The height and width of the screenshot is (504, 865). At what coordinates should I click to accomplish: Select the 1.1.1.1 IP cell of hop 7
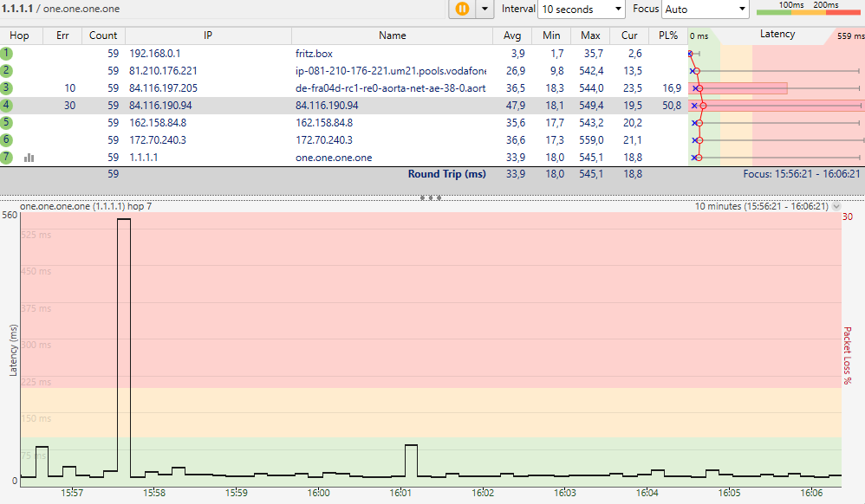143,158
